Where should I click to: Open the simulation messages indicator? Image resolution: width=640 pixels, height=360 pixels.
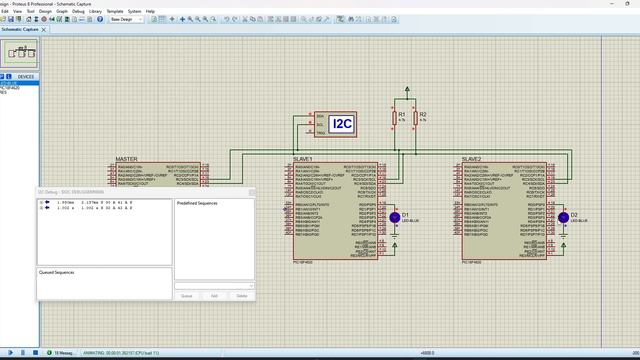(x=60, y=353)
